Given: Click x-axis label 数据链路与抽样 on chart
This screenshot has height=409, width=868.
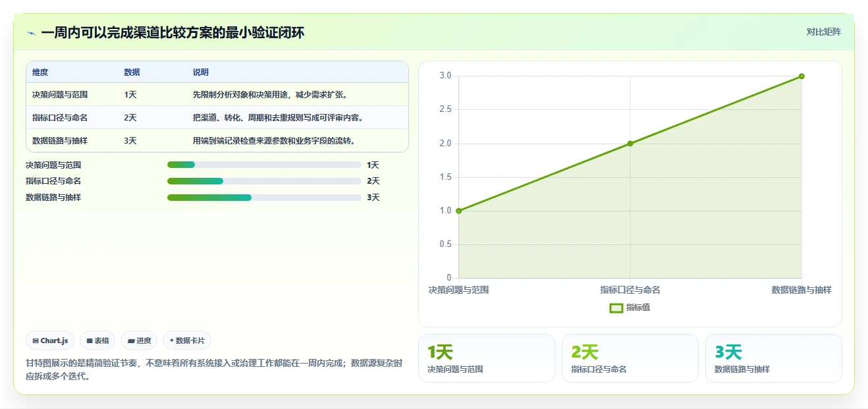Looking at the screenshot, I should [801, 290].
